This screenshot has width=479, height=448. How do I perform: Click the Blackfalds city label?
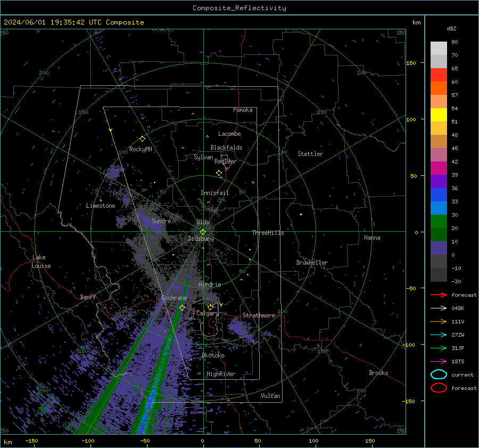(x=226, y=148)
